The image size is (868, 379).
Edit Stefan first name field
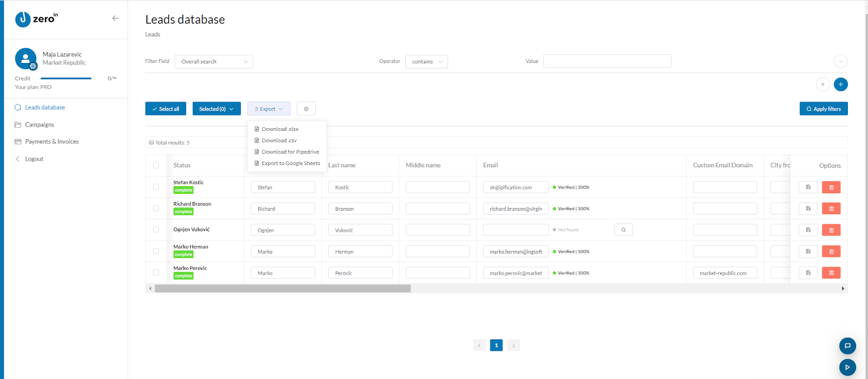pyautogui.click(x=283, y=187)
